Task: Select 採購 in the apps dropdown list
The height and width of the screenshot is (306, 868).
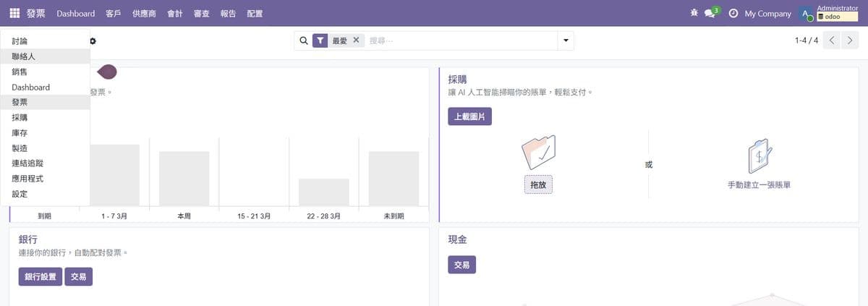Action: coord(45,117)
